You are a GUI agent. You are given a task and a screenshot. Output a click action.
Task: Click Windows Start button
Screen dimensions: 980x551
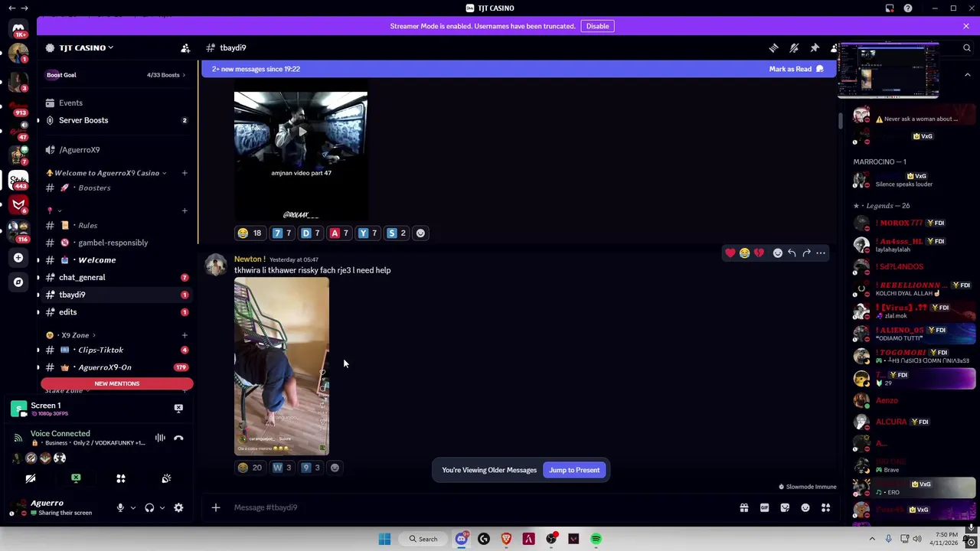click(384, 539)
